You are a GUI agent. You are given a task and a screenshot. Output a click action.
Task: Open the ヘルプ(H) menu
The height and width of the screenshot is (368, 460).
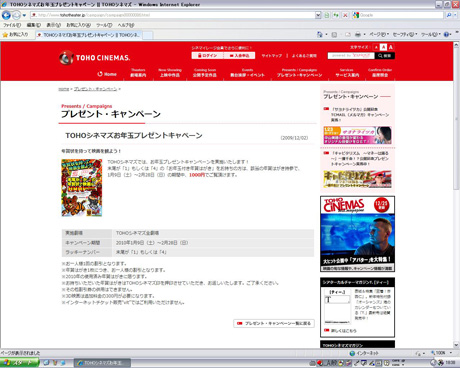click(x=126, y=25)
